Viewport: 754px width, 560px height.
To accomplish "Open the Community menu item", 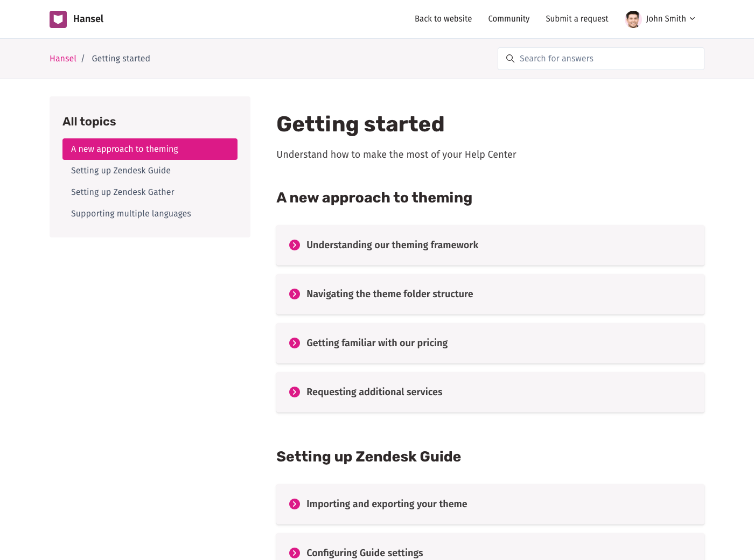I will pyautogui.click(x=508, y=19).
